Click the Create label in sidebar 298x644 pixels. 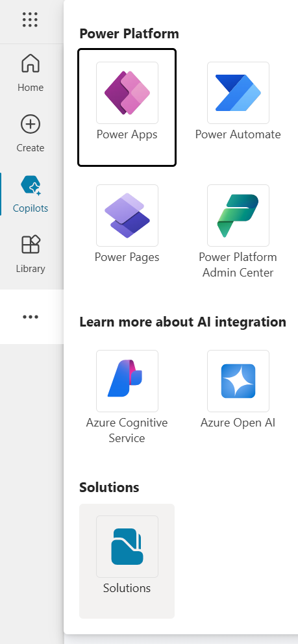tap(31, 148)
